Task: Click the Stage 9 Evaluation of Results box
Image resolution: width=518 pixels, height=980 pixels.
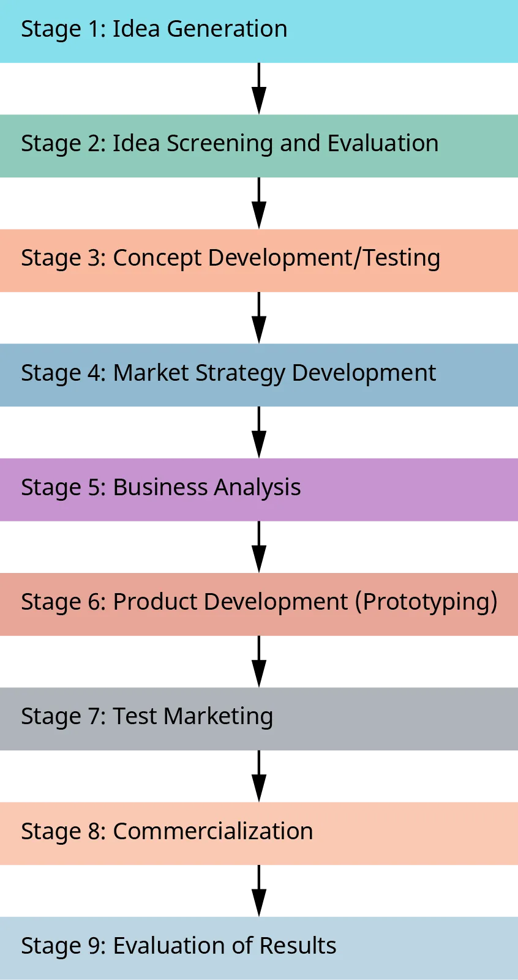Action: click(259, 948)
